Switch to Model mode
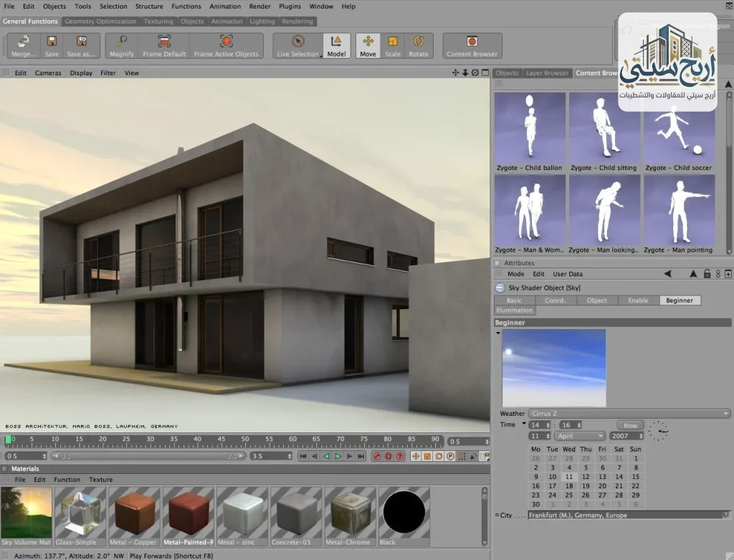Screen dimensions: 734x560 click(x=336, y=45)
